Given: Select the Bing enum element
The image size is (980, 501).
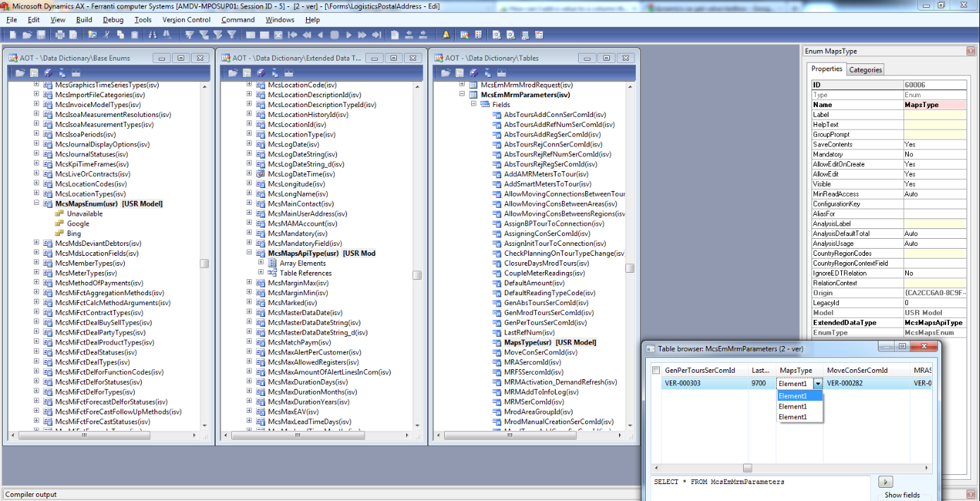Looking at the screenshot, I should point(74,233).
